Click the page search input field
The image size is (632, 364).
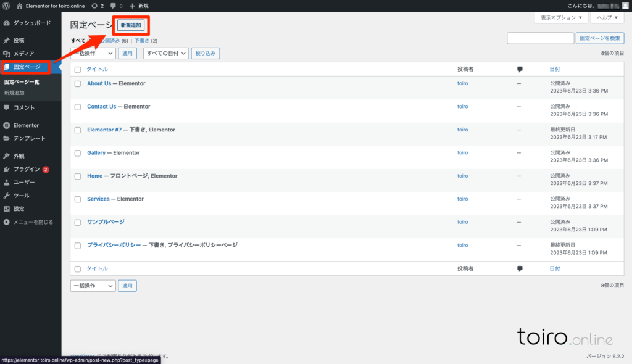coord(540,38)
